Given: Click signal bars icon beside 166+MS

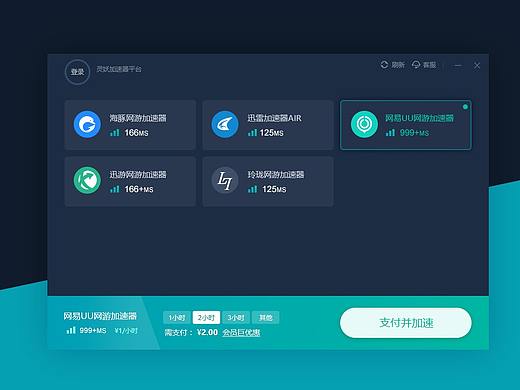Looking at the screenshot, I should click(115, 189).
